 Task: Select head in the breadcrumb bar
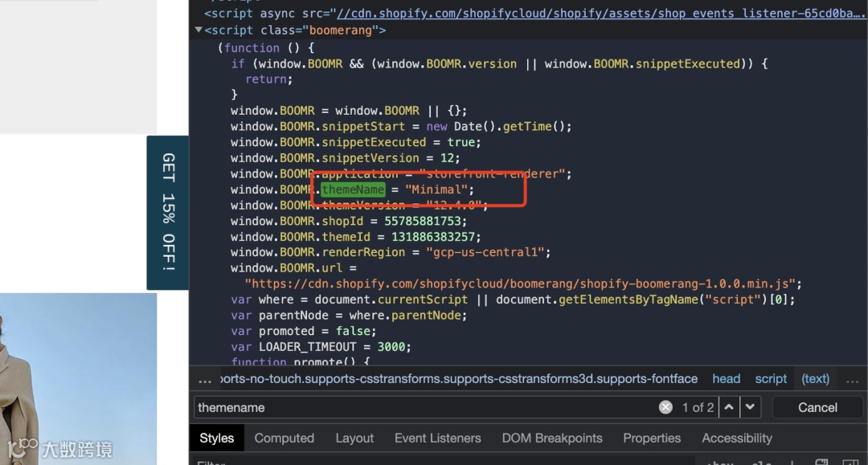[x=726, y=379]
